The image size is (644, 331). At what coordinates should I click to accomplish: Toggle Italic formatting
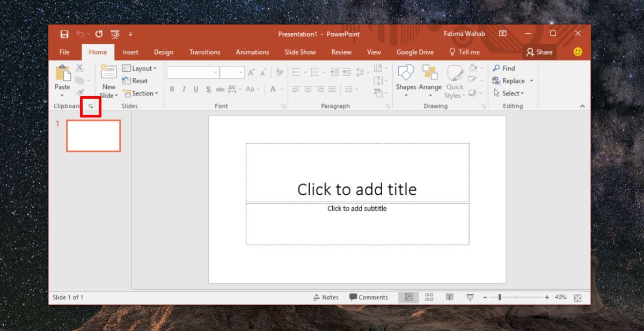click(184, 90)
